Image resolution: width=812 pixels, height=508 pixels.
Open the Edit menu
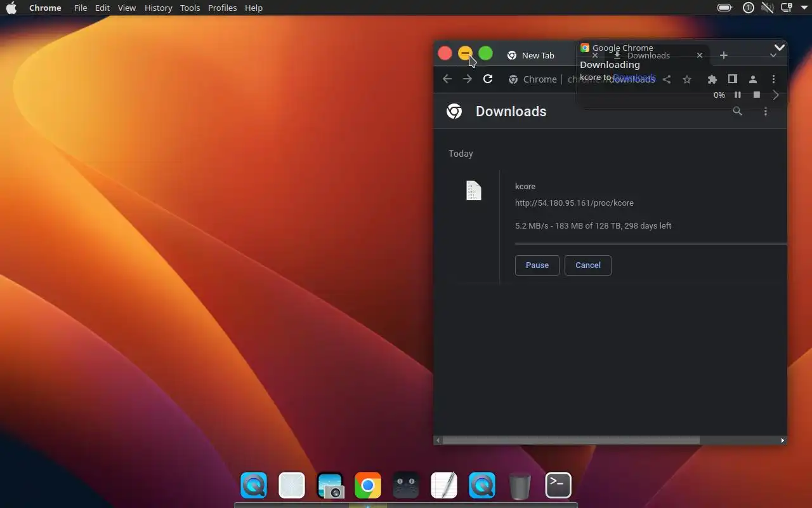[103, 8]
